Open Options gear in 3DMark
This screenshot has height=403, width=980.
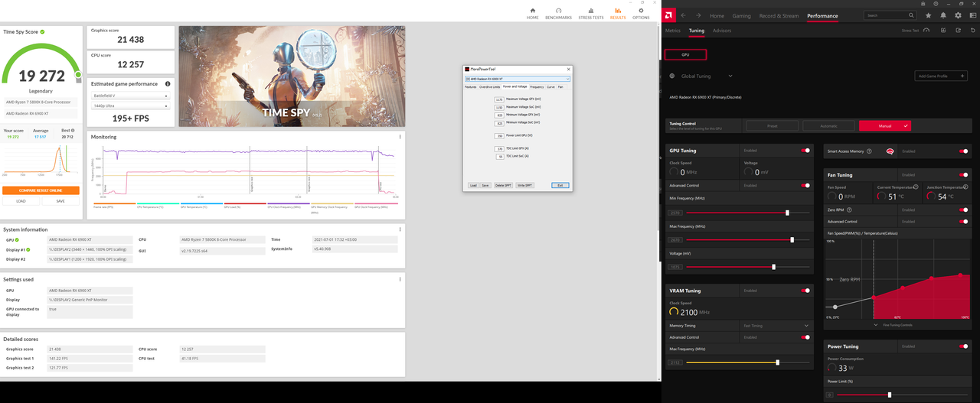tap(641, 14)
